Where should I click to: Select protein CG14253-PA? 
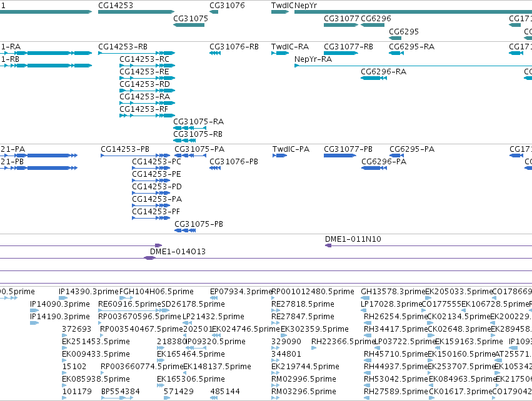click(x=157, y=200)
